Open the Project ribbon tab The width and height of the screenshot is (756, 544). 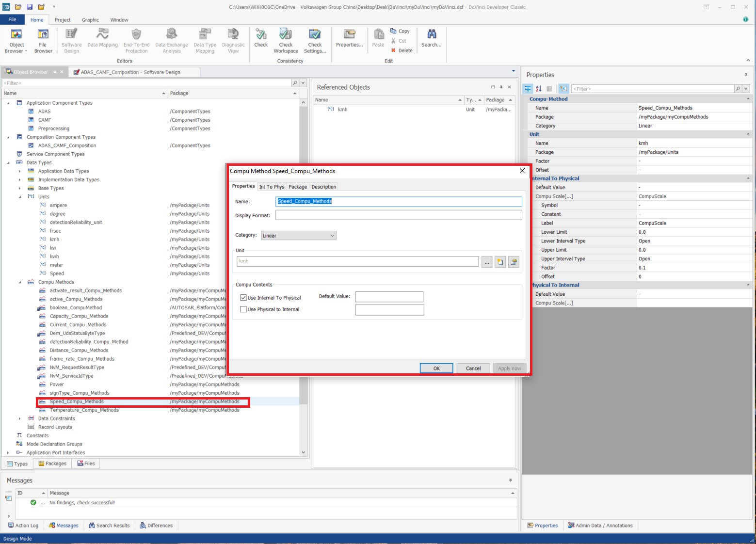coord(63,20)
